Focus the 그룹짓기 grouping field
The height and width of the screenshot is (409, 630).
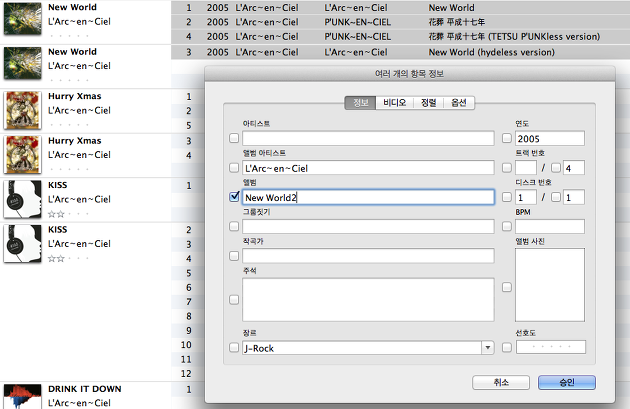pos(368,226)
